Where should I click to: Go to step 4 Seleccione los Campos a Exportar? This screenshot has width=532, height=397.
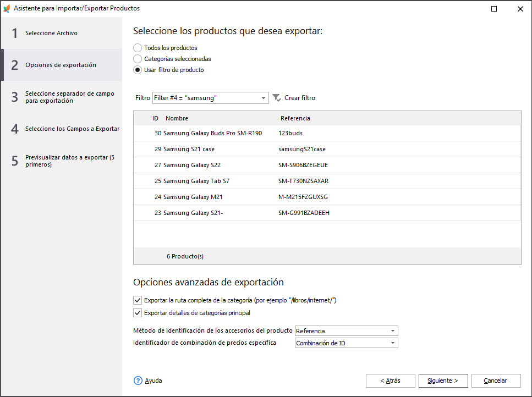62,129
